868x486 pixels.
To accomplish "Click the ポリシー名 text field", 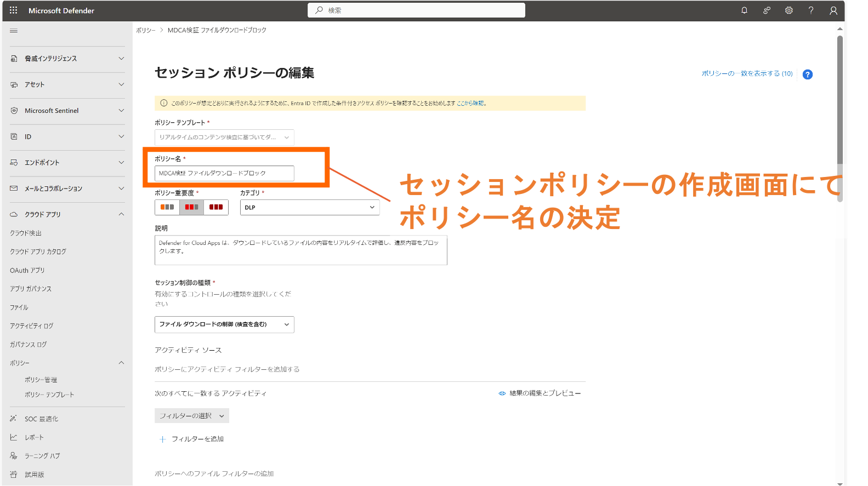I will click(224, 173).
